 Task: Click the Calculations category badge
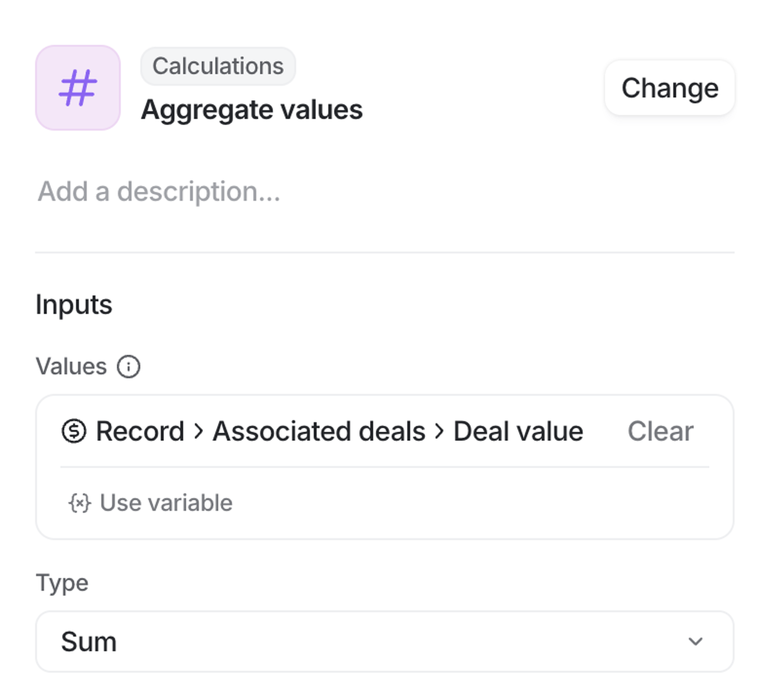218,66
